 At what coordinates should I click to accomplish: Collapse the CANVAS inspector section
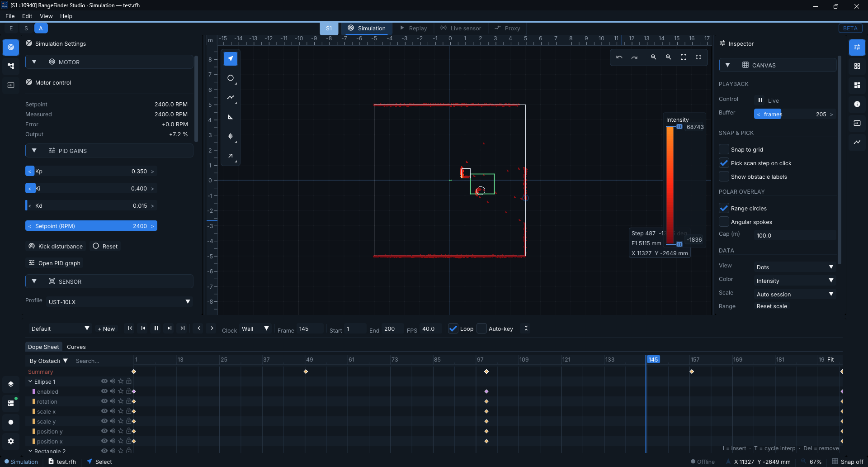[x=727, y=65]
